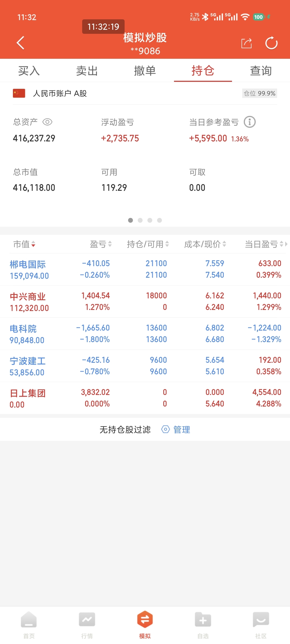Viewport: 290px width, 644px height.
Task: Open 行情 market icon
Action: [87, 620]
